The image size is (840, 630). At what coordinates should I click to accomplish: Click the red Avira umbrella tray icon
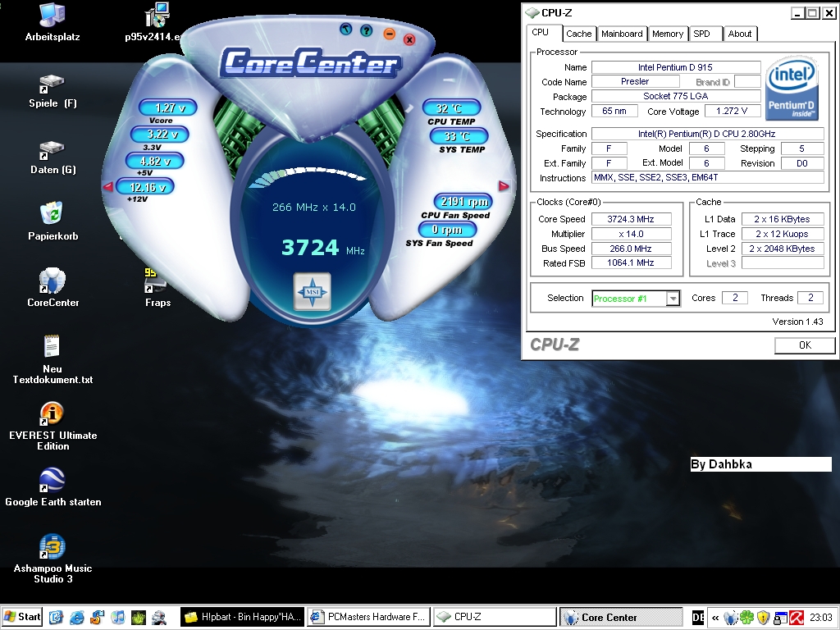point(797,618)
